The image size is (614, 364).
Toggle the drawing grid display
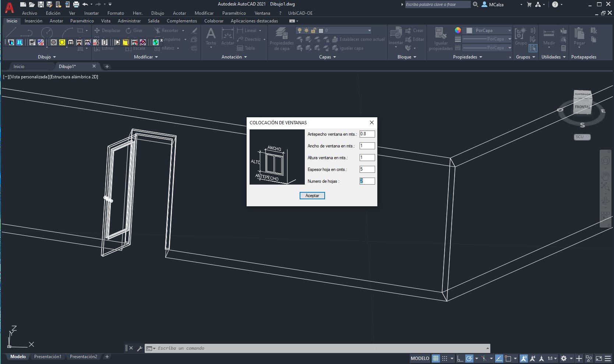(x=435, y=358)
